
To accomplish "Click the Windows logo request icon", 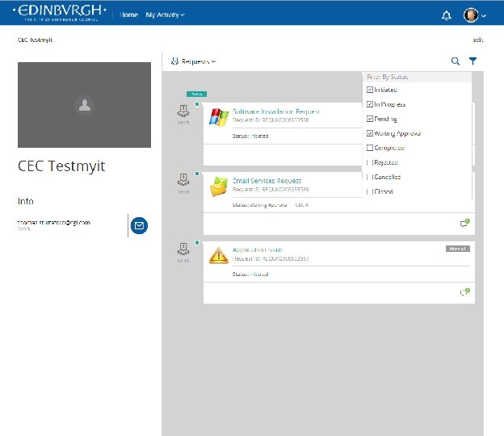I will click(x=219, y=117).
